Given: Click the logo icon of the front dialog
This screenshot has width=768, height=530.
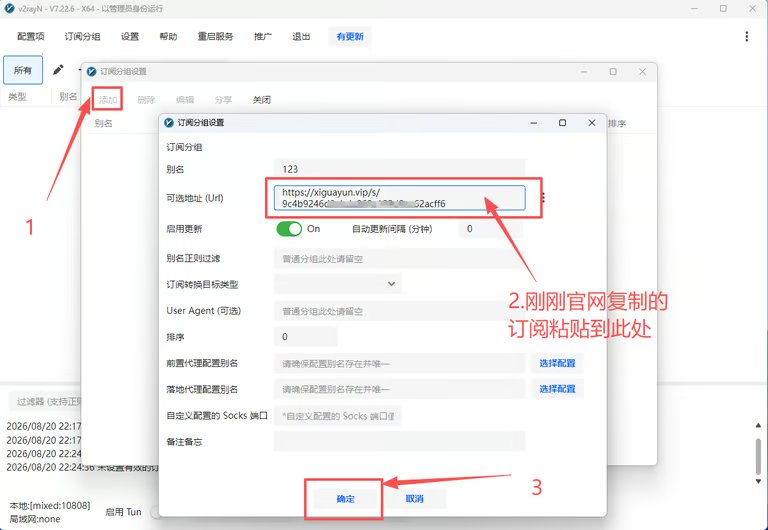Looking at the screenshot, I should point(169,122).
